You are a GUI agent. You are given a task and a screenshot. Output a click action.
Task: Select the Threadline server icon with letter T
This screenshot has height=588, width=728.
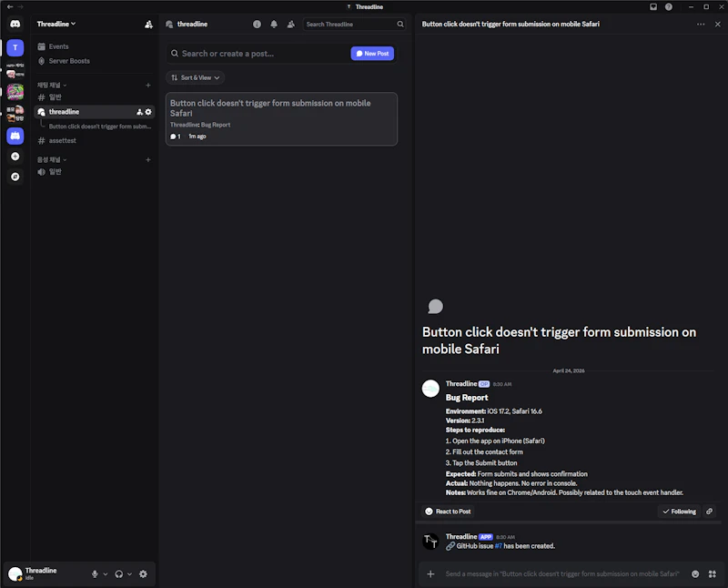click(x=15, y=47)
